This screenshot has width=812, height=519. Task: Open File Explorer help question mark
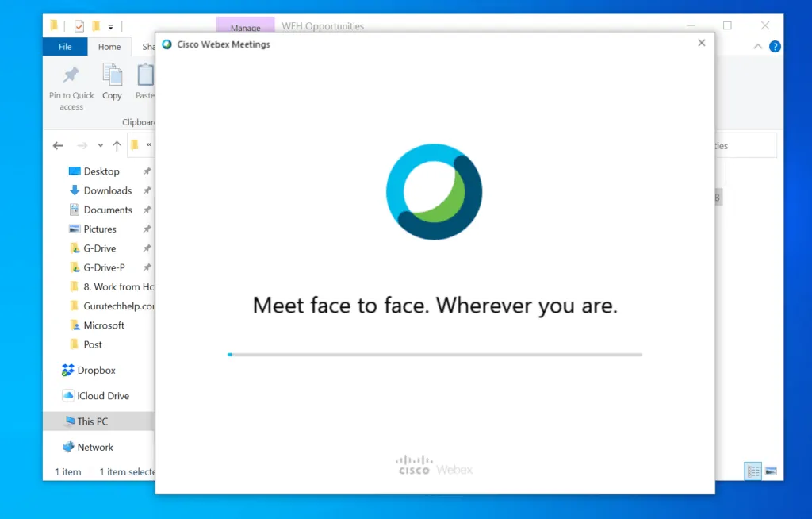point(775,47)
